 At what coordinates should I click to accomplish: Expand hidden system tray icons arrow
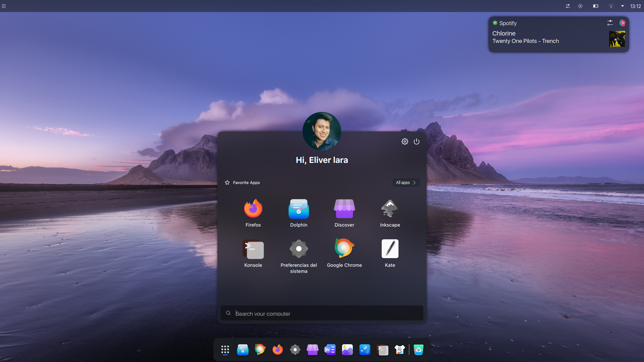point(623,6)
